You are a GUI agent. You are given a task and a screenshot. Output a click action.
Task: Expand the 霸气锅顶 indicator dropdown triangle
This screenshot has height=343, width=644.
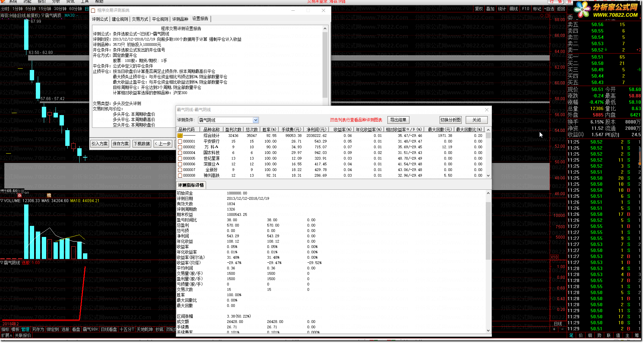tap(43, 15)
